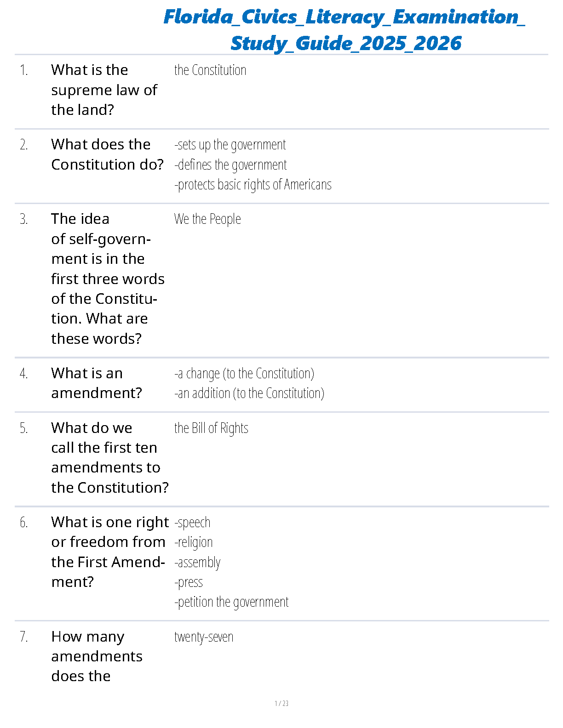Screen dimensions: 563x728
Task: Click question number 2
Action: click(24, 145)
